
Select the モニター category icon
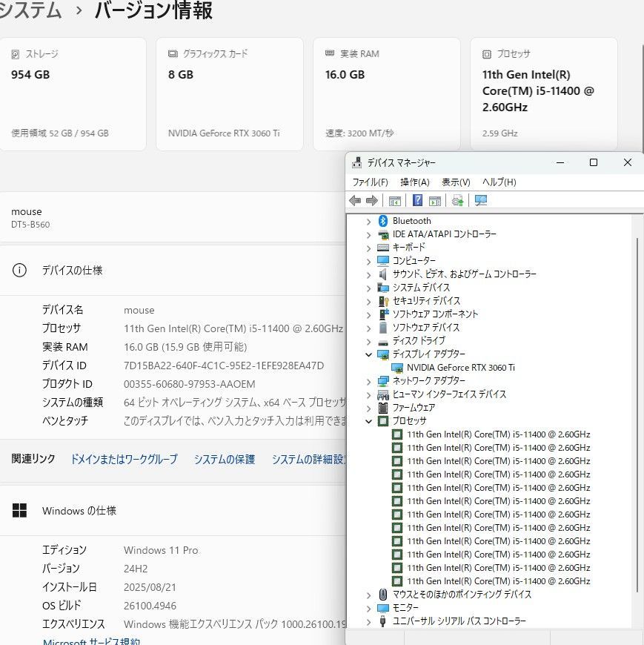(x=383, y=608)
